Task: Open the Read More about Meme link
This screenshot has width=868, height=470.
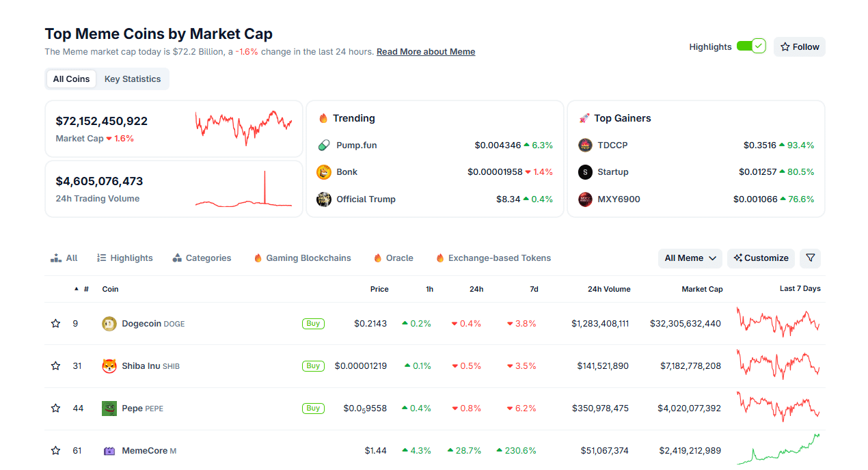Action: [426, 51]
